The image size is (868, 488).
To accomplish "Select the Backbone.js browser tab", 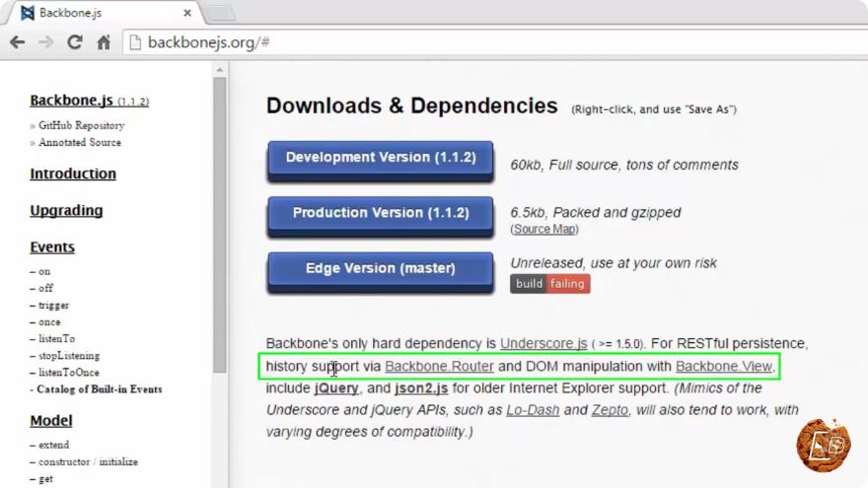I will [106, 13].
